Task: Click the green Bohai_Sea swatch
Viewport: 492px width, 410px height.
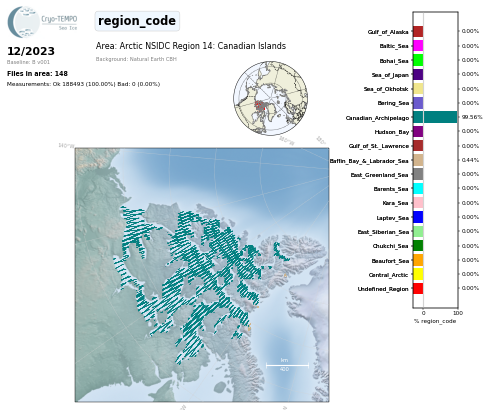Action: coord(418,60)
